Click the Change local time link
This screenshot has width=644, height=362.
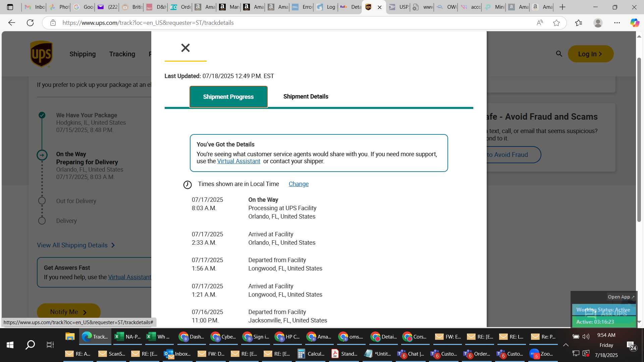(299, 184)
